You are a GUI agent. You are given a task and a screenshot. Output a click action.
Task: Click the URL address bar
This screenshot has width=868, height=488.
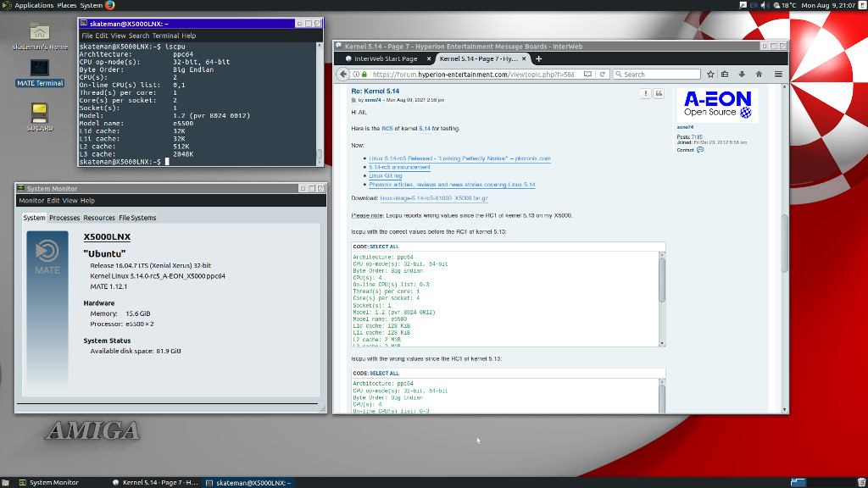473,75
